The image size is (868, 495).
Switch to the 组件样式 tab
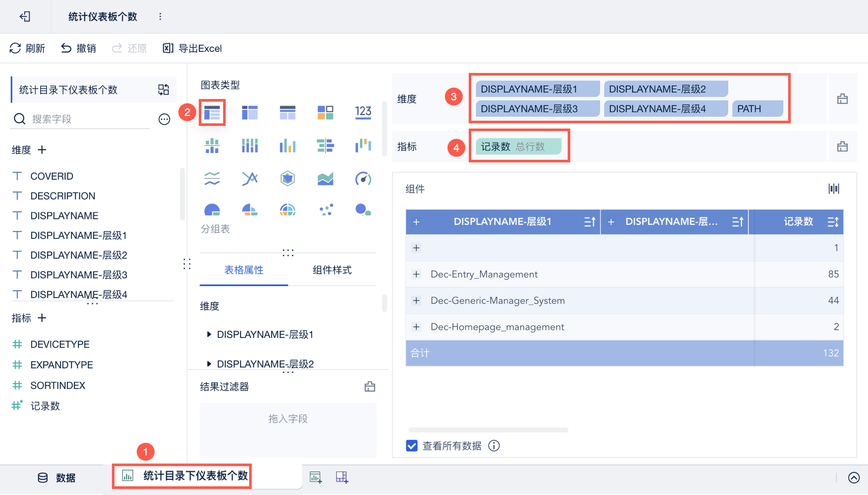pos(332,270)
